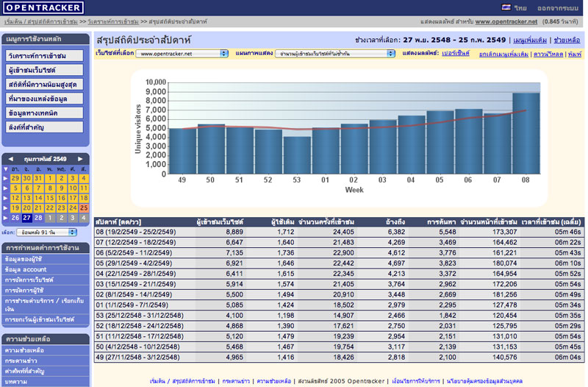Click the Thai flag language icon

click(x=506, y=7)
